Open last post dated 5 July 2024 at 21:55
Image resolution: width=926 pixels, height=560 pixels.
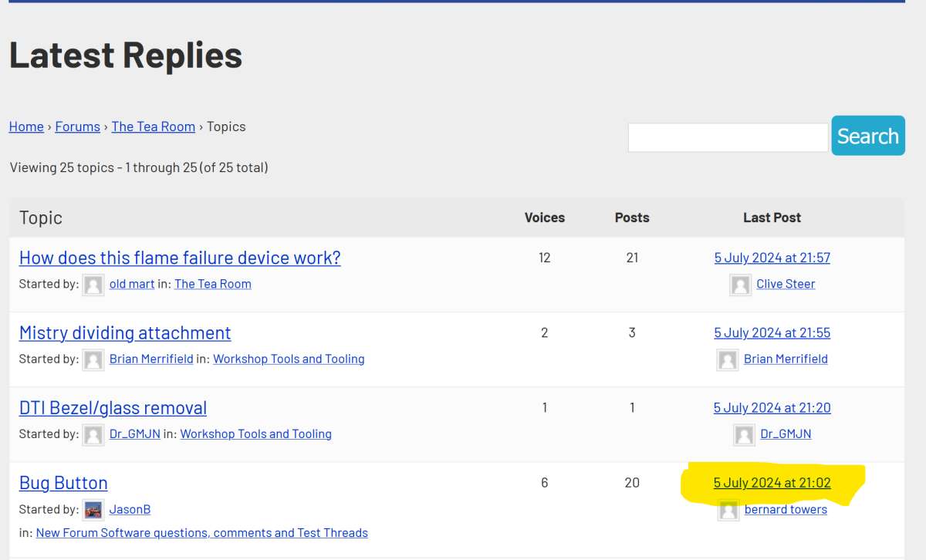(772, 332)
